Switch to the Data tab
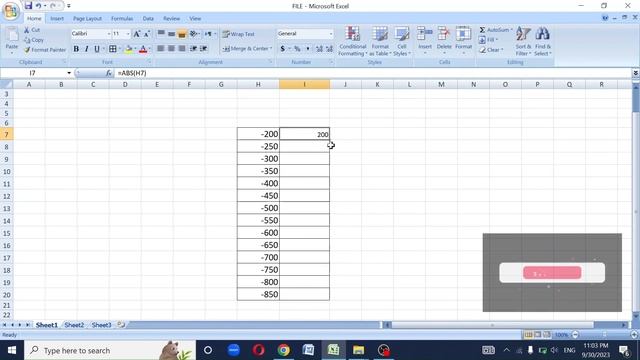The width and height of the screenshot is (640, 360). [x=148, y=19]
